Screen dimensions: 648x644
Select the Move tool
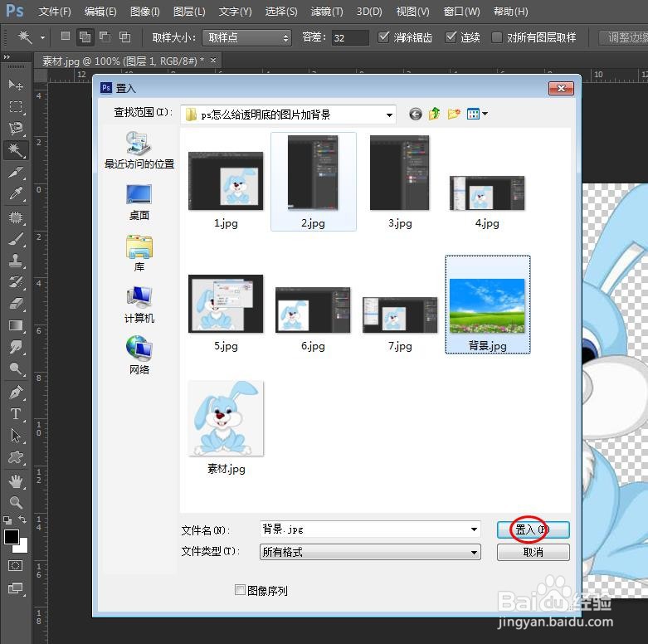pyautogui.click(x=16, y=85)
